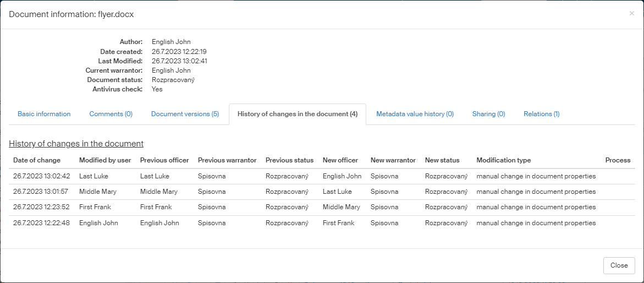The height and width of the screenshot is (283, 644).
Task: Click the New status column header
Action: [442, 160]
